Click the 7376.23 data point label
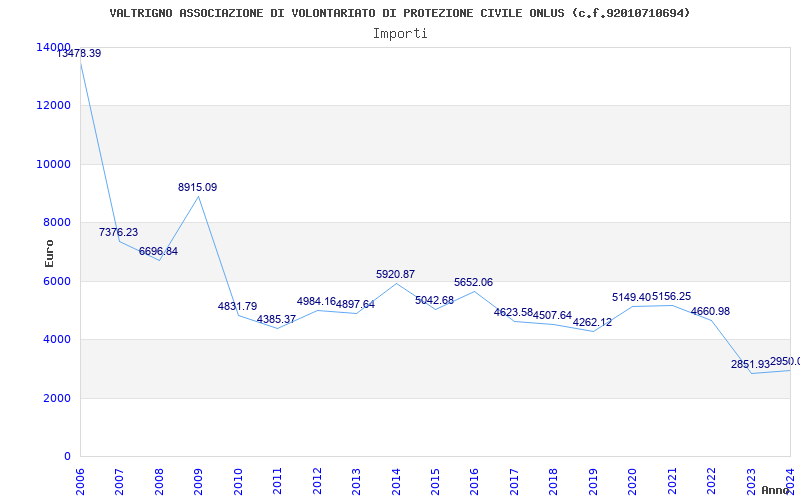800x500 pixels. (x=118, y=232)
